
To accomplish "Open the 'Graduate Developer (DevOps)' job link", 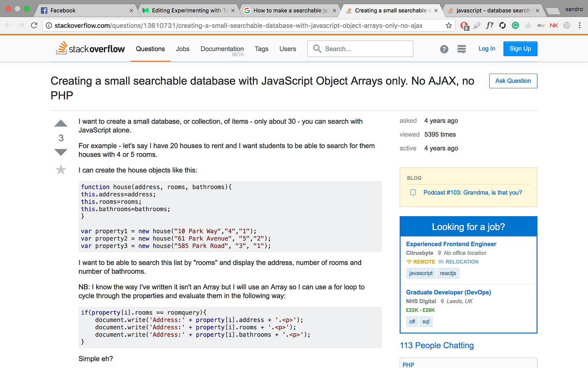I will 448,292.
